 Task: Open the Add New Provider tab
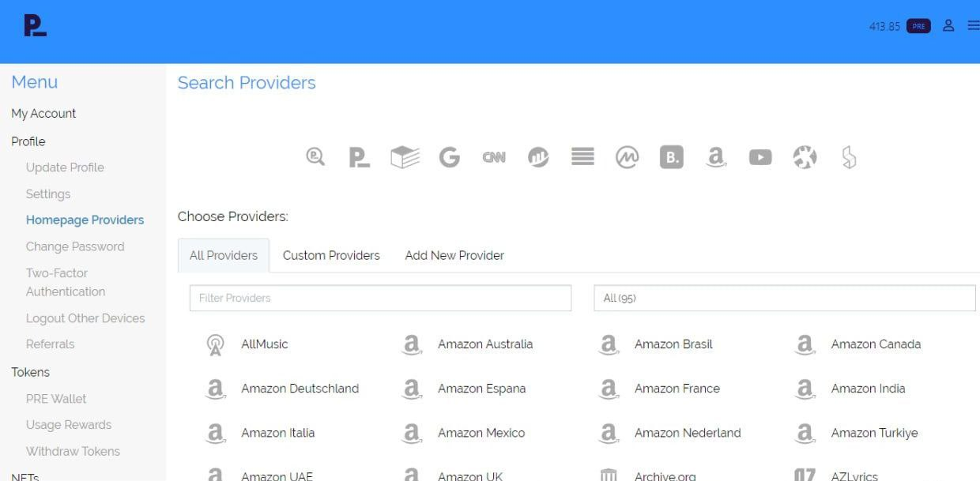454,255
